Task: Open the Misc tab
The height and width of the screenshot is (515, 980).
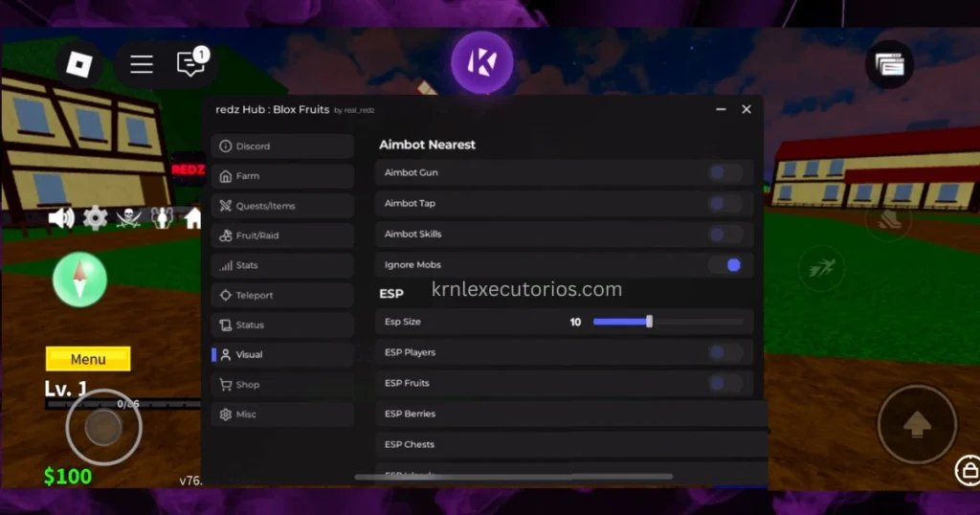Action: (x=282, y=414)
